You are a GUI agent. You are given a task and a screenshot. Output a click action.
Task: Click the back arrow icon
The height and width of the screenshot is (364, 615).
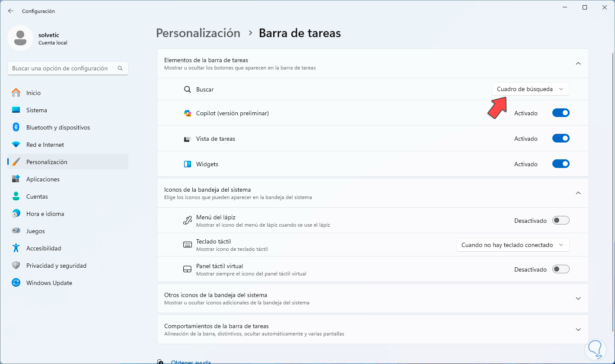(11, 11)
